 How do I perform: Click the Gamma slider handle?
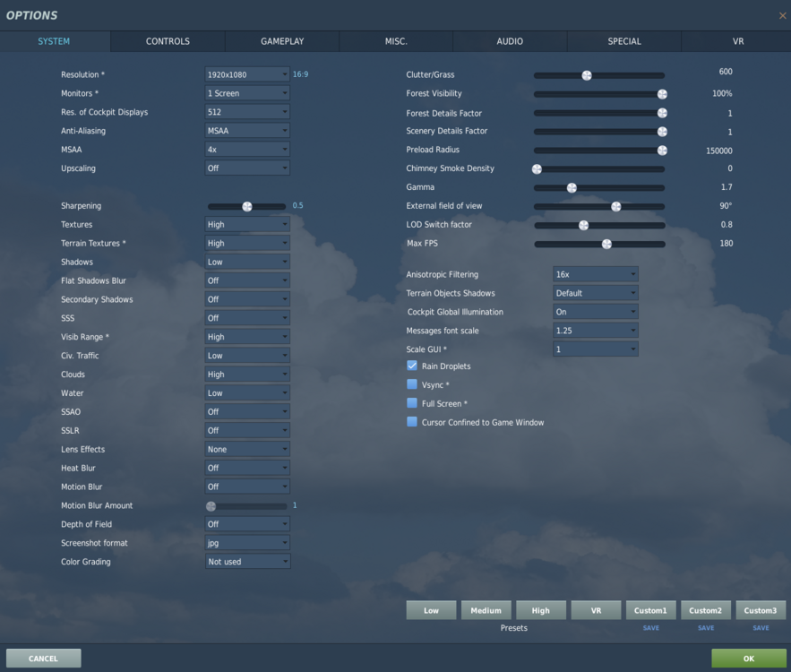tap(572, 188)
